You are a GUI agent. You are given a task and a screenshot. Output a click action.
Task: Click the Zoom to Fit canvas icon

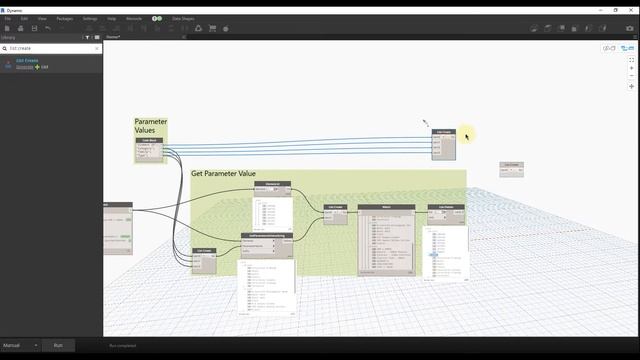point(631,60)
